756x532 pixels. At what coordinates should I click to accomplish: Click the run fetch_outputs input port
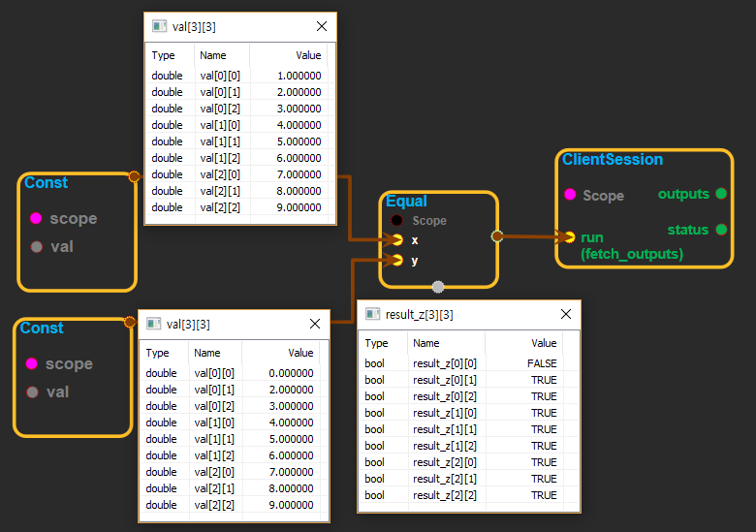pos(570,236)
